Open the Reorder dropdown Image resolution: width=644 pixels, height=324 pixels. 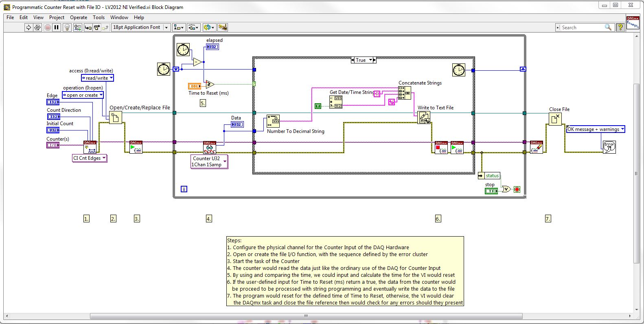pos(208,27)
